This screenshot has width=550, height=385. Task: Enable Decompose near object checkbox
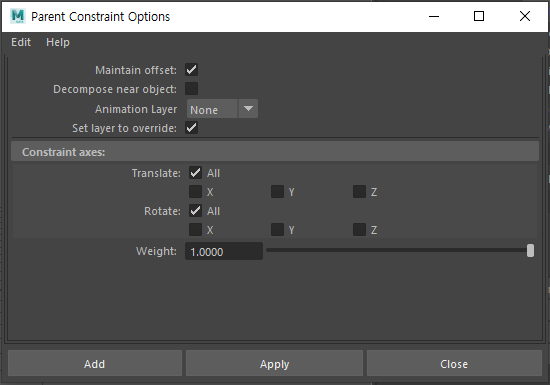point(192,89)
